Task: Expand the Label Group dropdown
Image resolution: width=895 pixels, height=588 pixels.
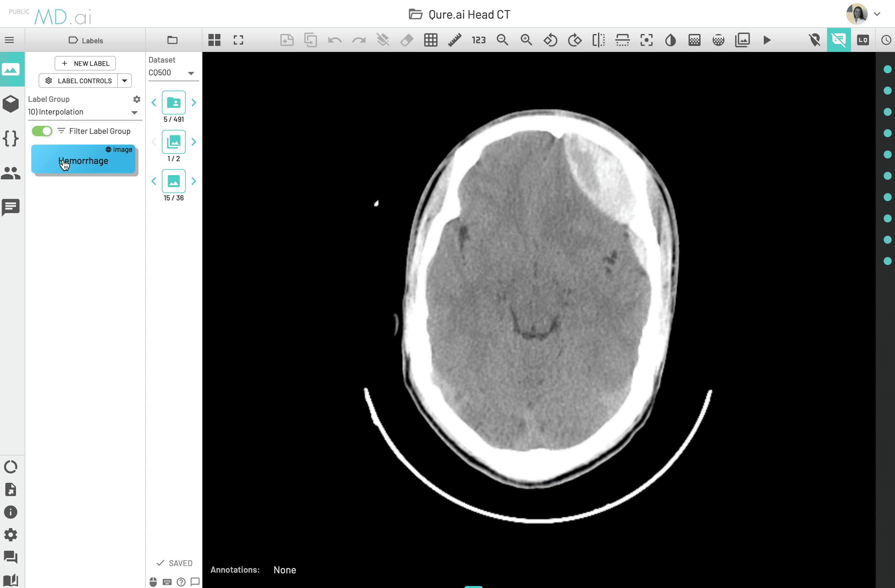Action: (134, 112)
